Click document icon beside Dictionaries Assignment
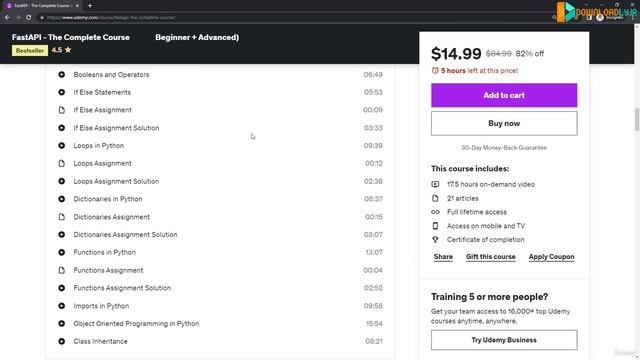 62,217
